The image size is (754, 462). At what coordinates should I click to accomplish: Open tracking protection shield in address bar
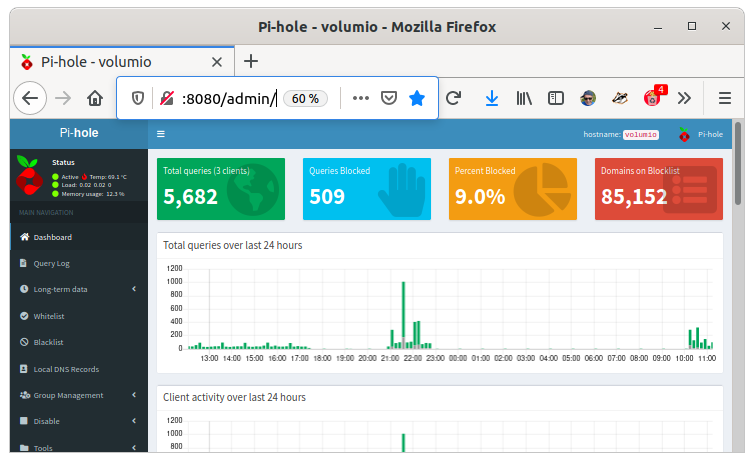(138, 99)
